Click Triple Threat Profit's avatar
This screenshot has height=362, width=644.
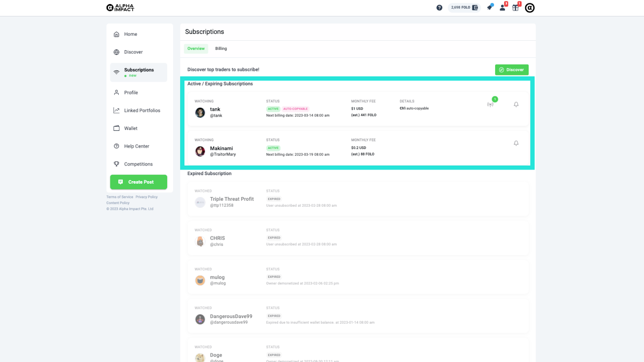[x=200, y=202]
